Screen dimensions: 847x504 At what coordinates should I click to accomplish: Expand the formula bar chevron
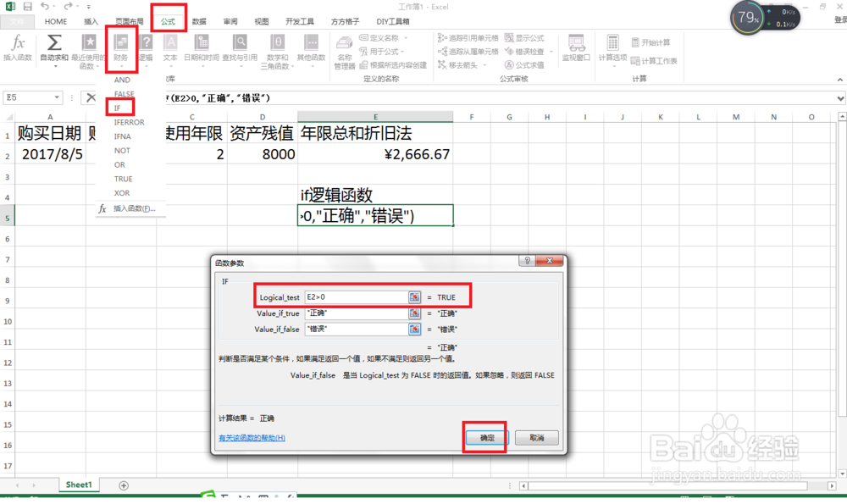click(840, 98)
